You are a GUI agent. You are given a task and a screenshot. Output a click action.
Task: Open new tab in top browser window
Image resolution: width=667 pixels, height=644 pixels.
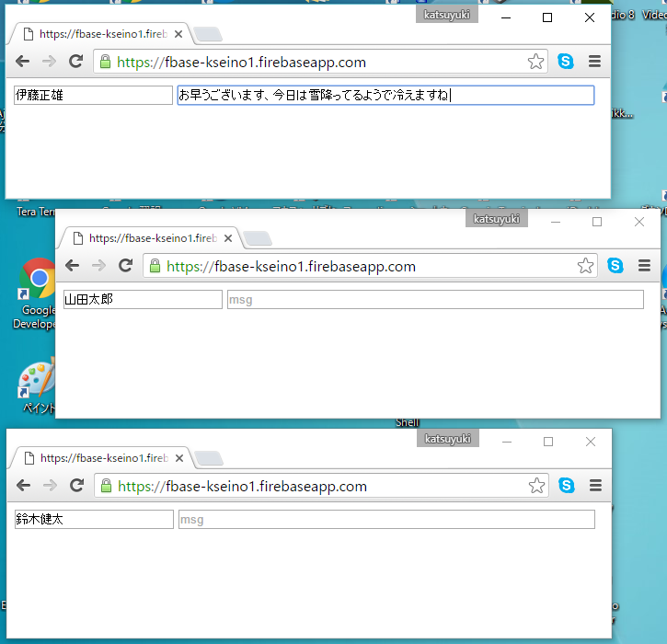(x=208, y=34)
